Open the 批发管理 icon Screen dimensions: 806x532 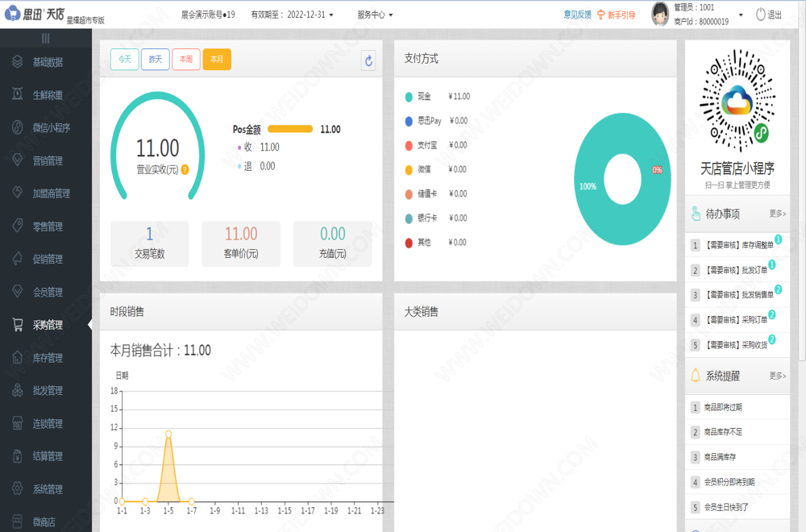point(18,391)
